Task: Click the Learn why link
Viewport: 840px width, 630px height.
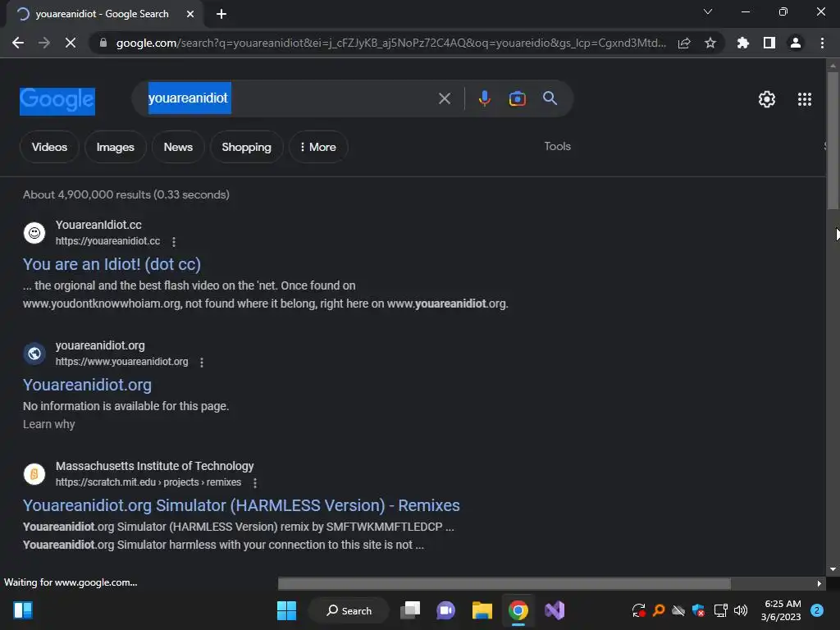Action: [48, 424]
